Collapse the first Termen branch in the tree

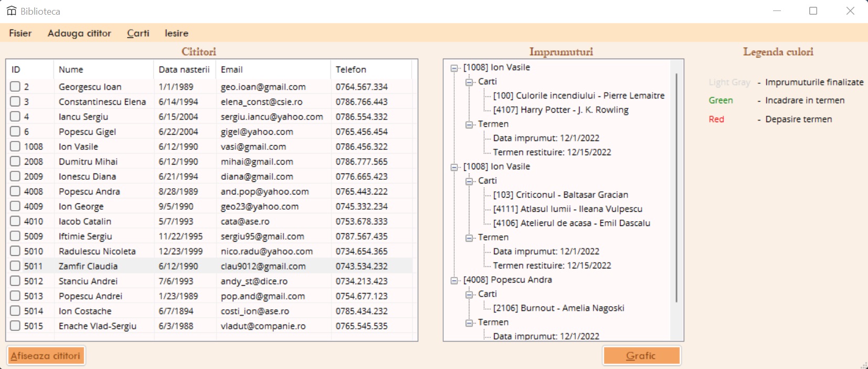[x=469, y=124]
